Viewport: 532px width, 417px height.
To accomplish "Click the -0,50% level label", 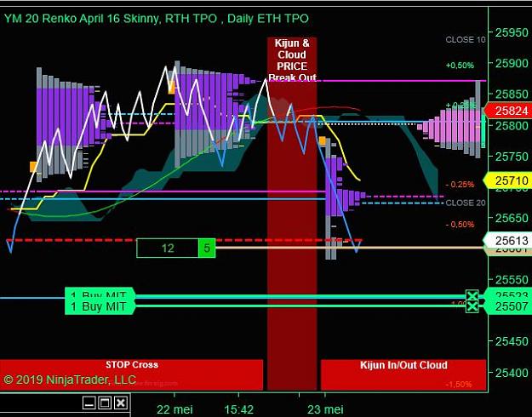I will [460, 225].
